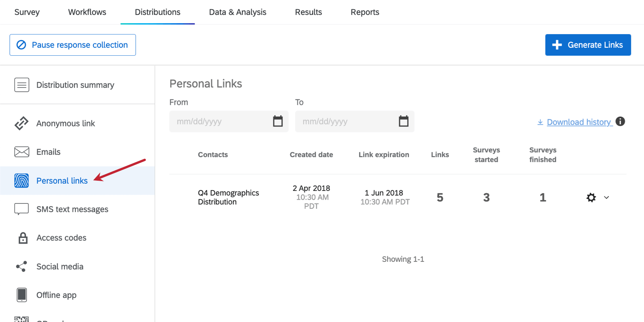The width and height of the screenshot is (644, 322).
Task: Click the Download history info icon
Action: pos(620,121)
